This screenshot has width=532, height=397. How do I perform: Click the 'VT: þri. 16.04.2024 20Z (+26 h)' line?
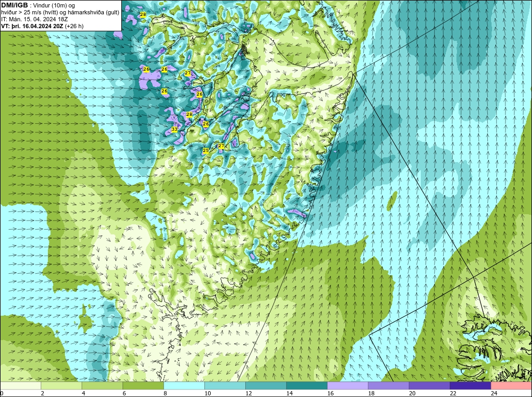pyautogui.click(x=42, y=26)
